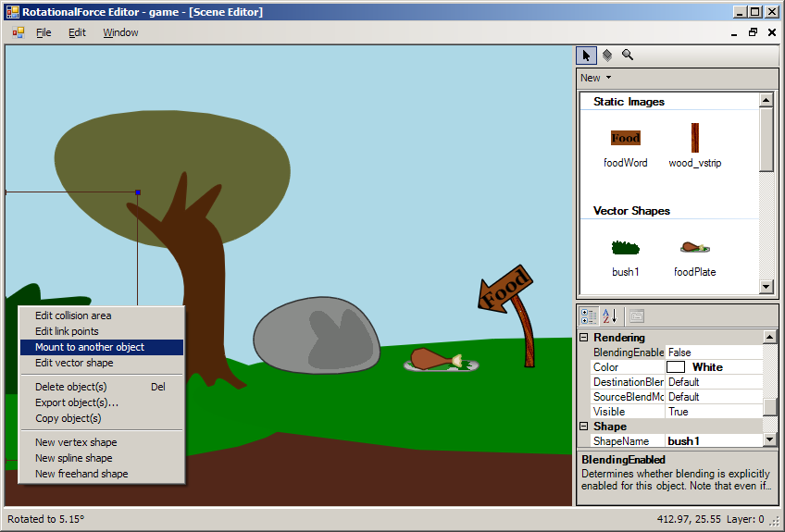Open the Edit menu
The width and height of the screenshot is (785, 532).
coord(77,32)
